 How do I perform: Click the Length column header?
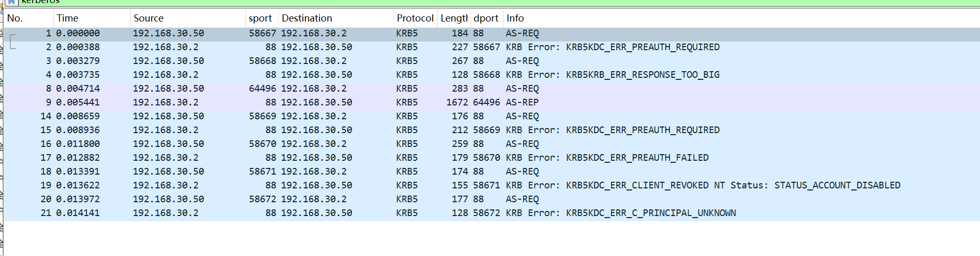454,18
